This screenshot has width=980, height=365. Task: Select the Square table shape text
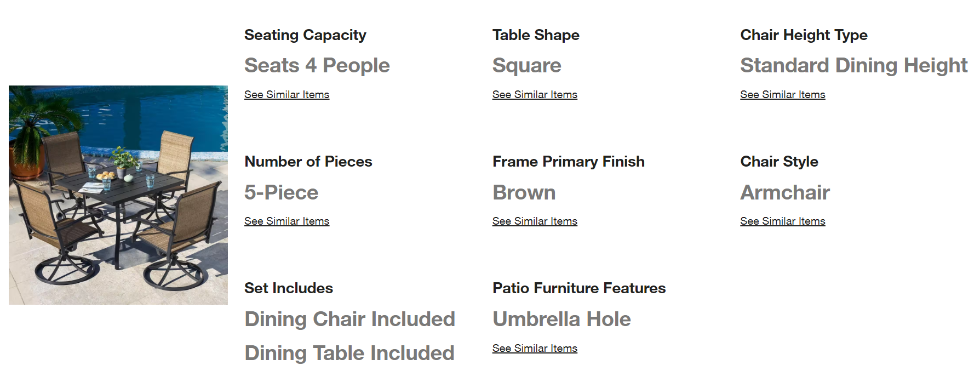pos(527,65)
